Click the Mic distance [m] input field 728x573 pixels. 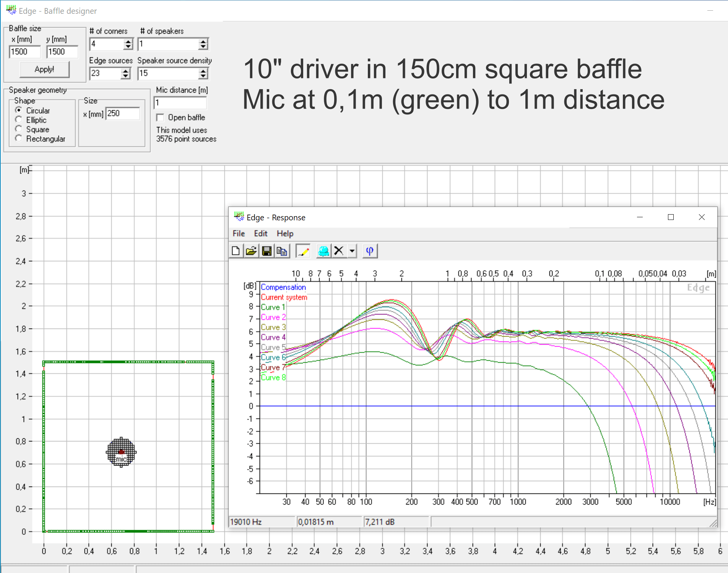(x=180, y=103)
